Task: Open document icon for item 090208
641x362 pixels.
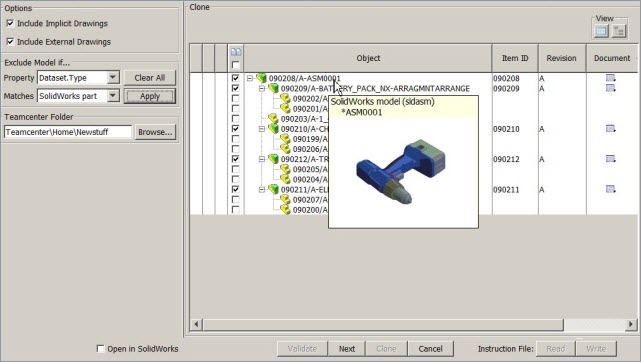Action: pos(610,78)
